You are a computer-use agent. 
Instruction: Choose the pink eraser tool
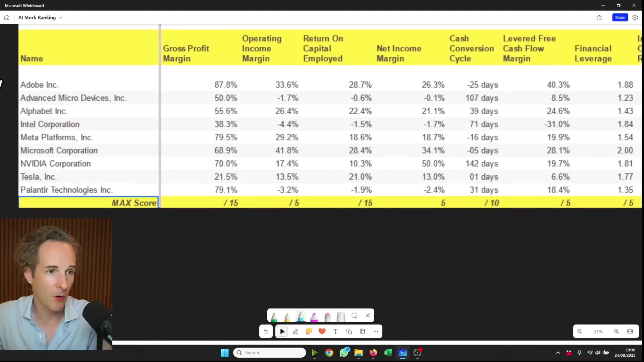coord(328,316)
